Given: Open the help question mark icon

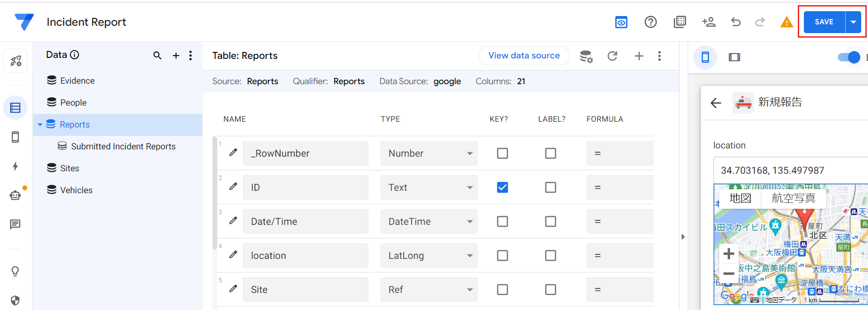Looking at the screenshot, I should tap(650, 22).
